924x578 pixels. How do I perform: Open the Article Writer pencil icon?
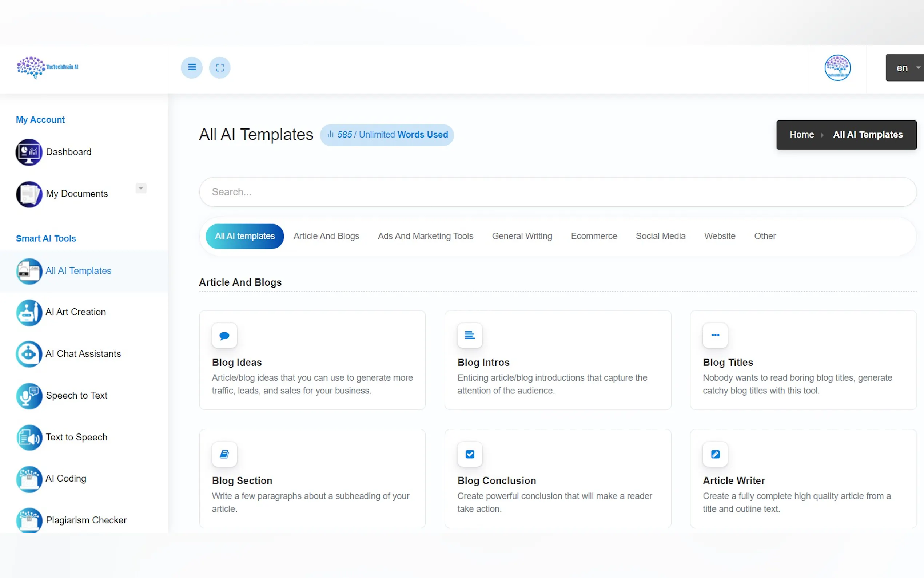click(x=715, y=454)
